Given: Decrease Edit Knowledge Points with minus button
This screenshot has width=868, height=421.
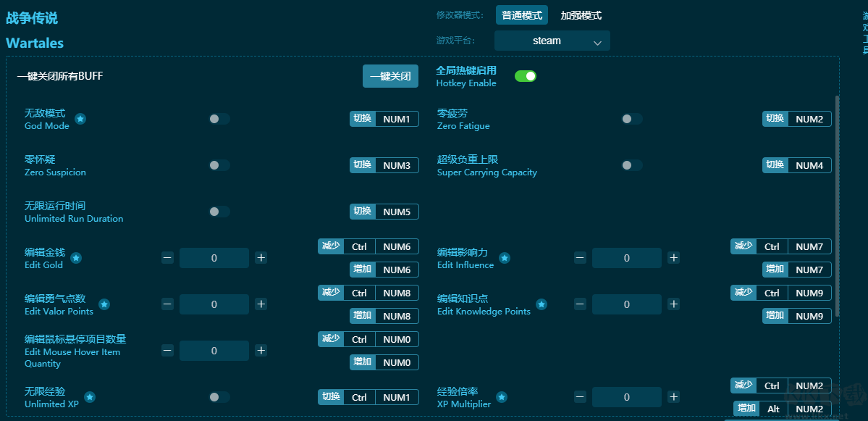Looking at the screenshot, I should click(x=580, y=304).
